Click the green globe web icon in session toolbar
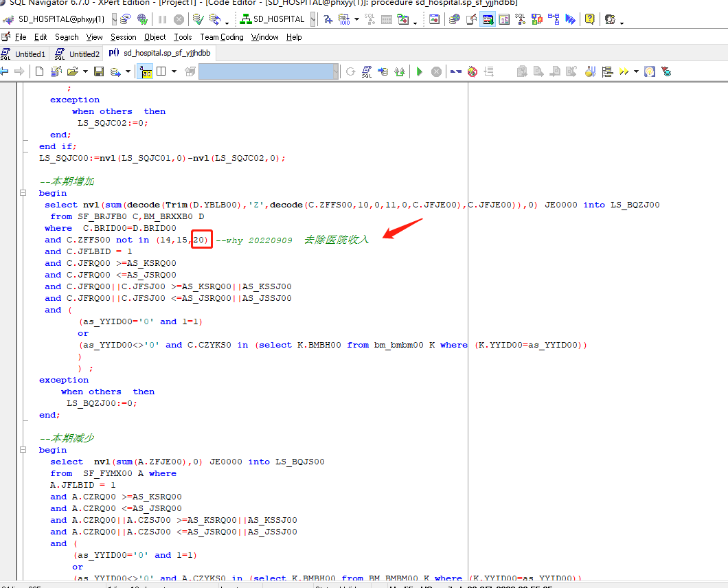This screenshot has width=728, height=588. pyautogui.click(x=142, y=19)
